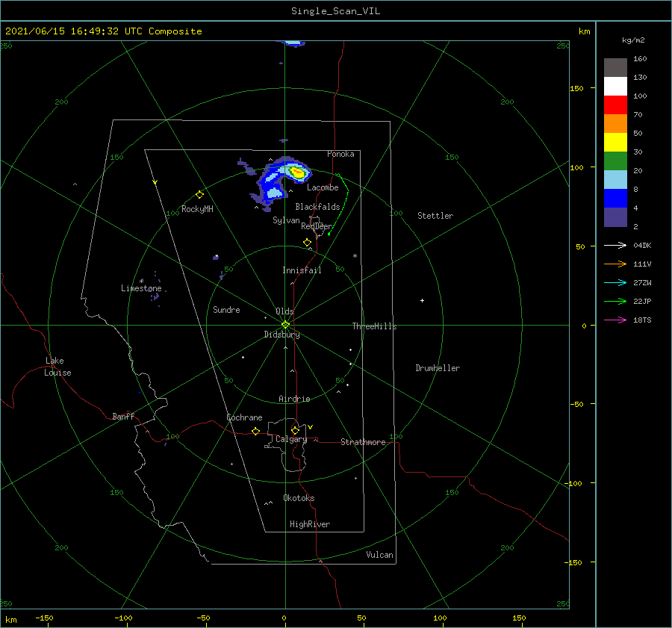
Task: Click yellow diamond marker near Cochrane
Action: [255, 431]
